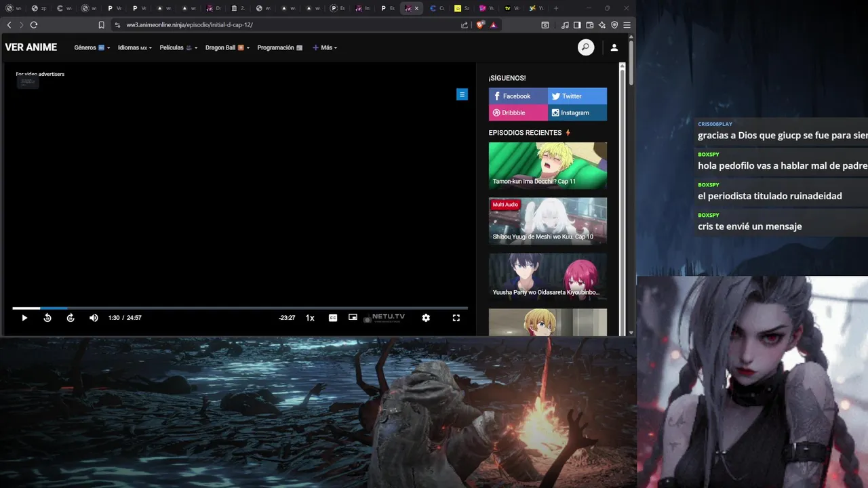The height and width of the screenshot is (488, 868).
Task: Expand the Más dropdown menu
Action: tap(325, 47)
